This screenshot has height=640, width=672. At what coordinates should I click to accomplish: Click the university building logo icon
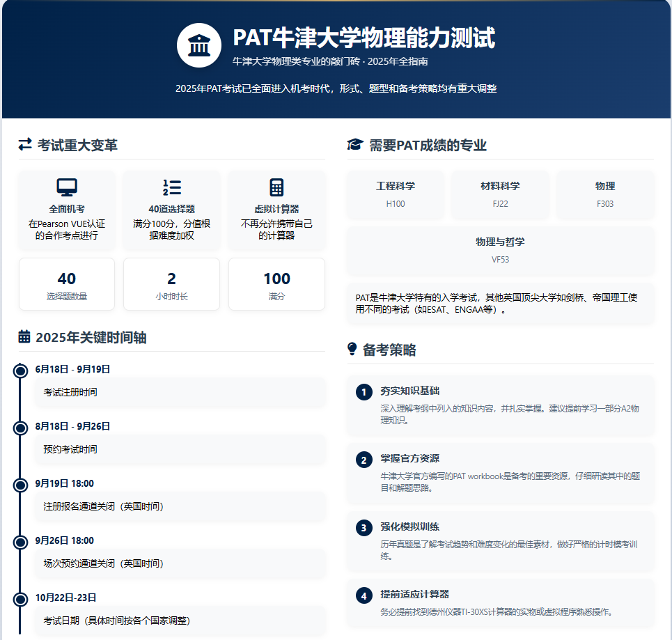coord(199,45)
